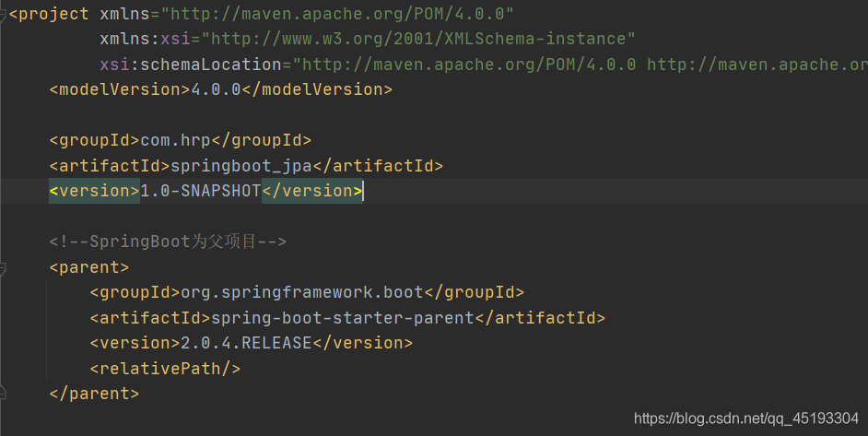Screen dimensions: 868x436
Task: Open the XMLSchema-instance namespace URL
Action: click(418, 39)
